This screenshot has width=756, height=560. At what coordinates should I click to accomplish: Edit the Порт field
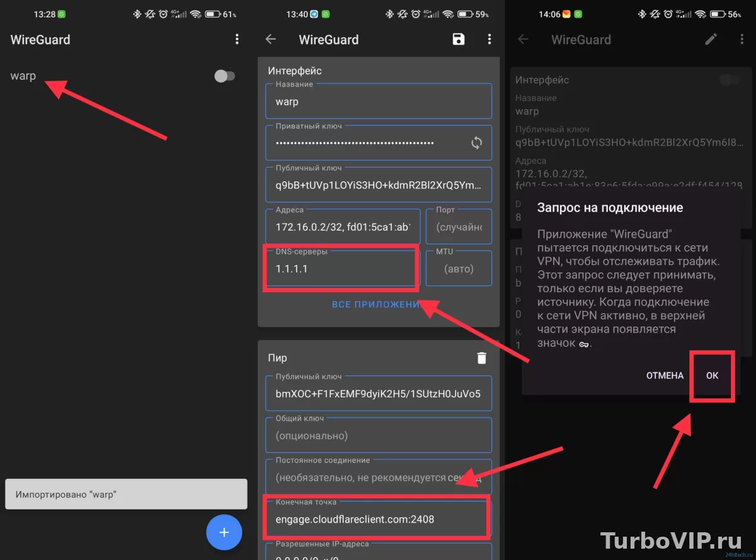tap(459, 227)
